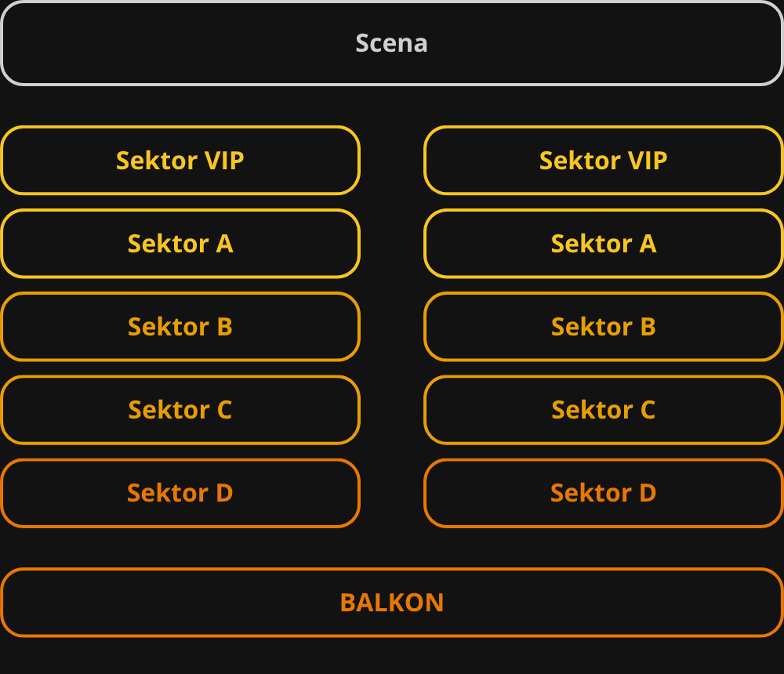This screenshot has height=674, width=784.
Task: Click the orange BALKON label text
Action: pos(392,603)
